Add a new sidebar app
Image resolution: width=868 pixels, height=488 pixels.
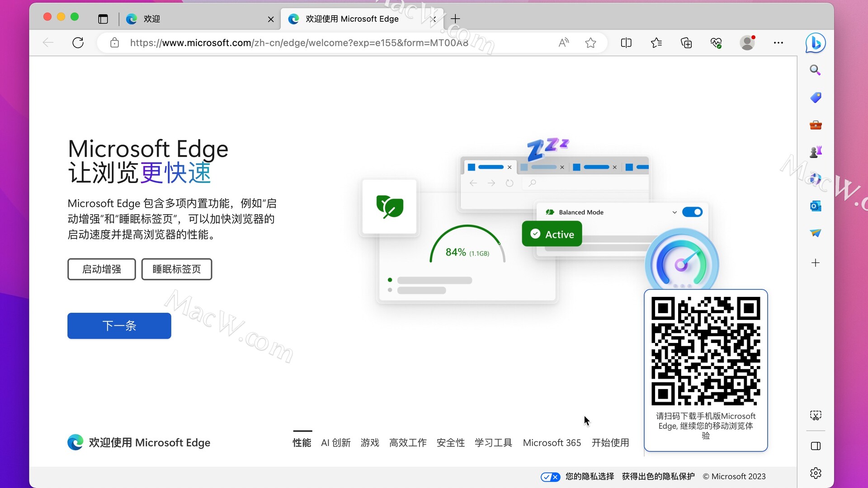816,263
